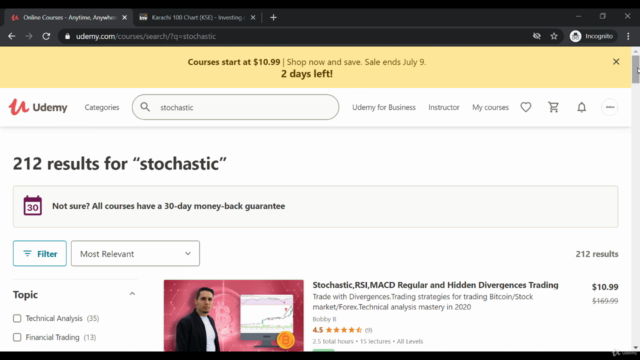This screenshot has height=360, width=640.
Task: Open notifications bell
Action: [x=582, y=107]
